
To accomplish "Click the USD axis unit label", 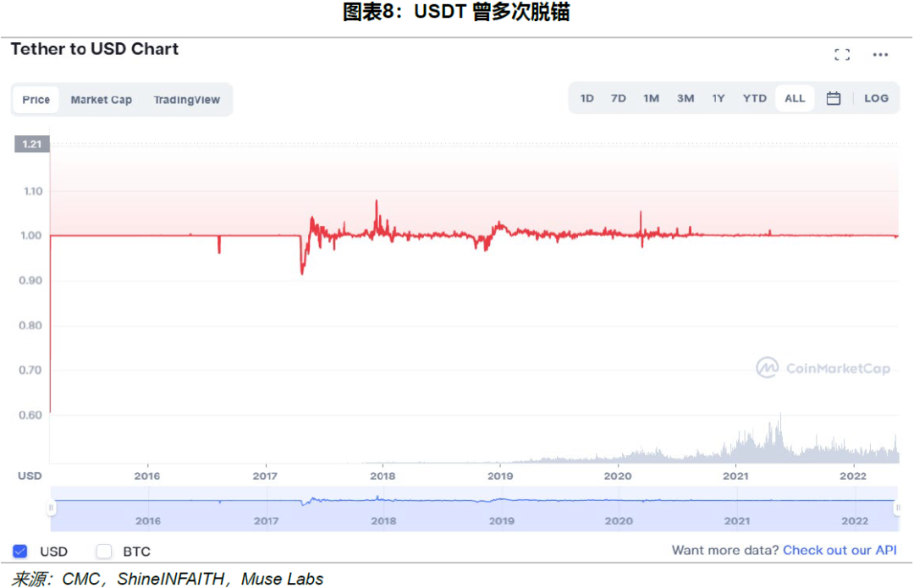I will [30, 476].
